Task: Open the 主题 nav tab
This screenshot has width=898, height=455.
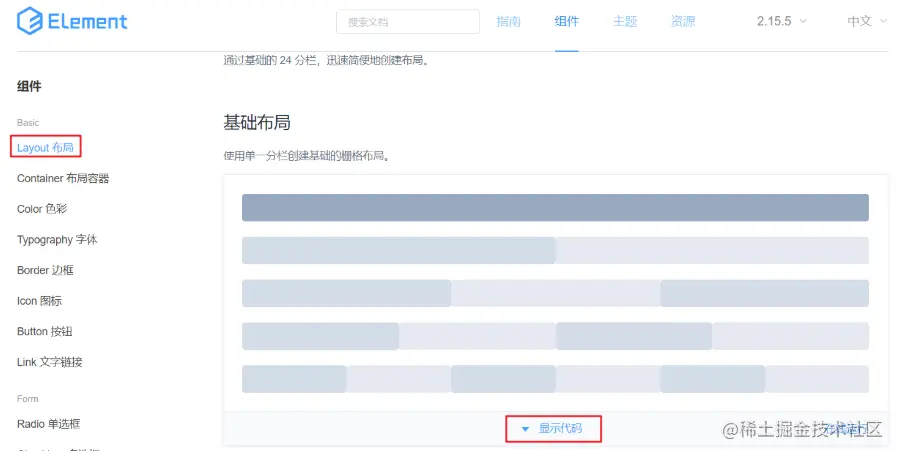Action: pos(625,21)
